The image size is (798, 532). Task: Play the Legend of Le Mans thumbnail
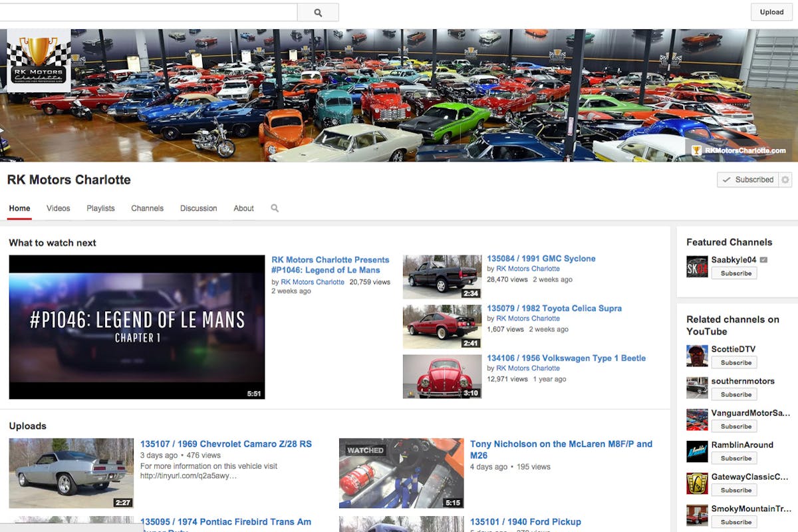[x=137, y=327]
